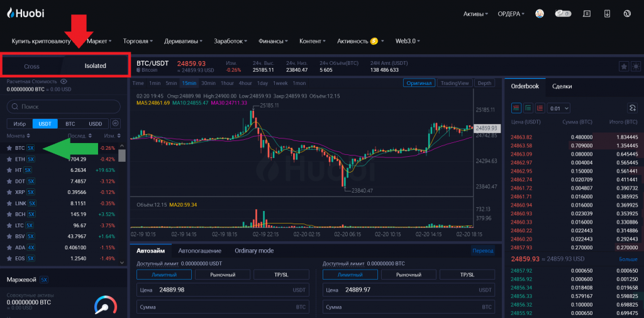
Task: Sort coin list by Изм. column
Action: [x=112, y=136]
